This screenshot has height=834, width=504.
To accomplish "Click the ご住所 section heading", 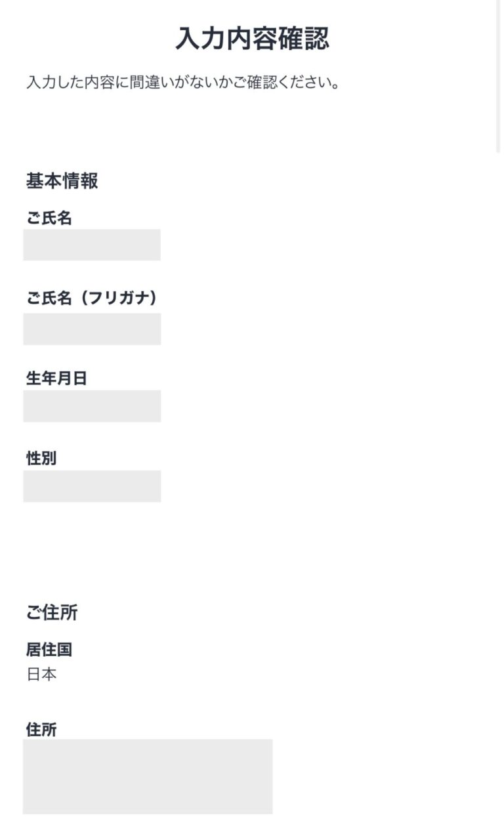I will pyautogui.click(x=52, y=613).
